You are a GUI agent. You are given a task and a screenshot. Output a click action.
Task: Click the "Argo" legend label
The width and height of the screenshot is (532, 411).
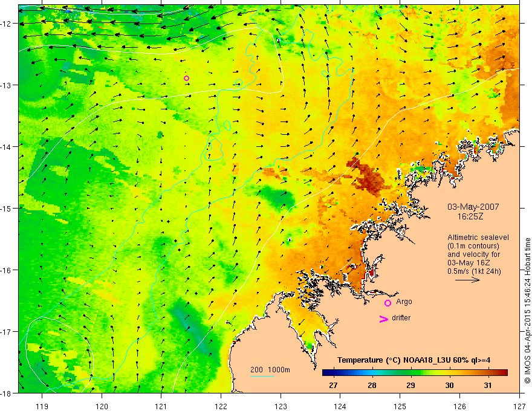pyautogui.click(x=404, y=302)
